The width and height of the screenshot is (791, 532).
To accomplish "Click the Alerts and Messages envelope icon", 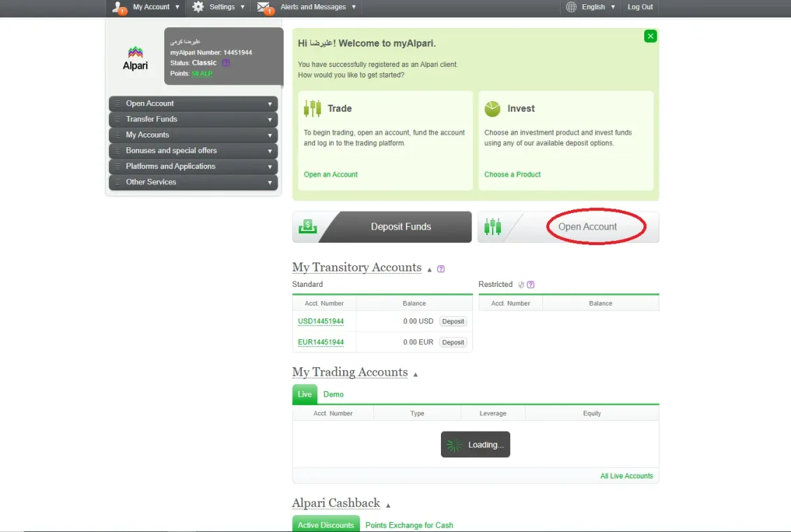I will 265,8.
